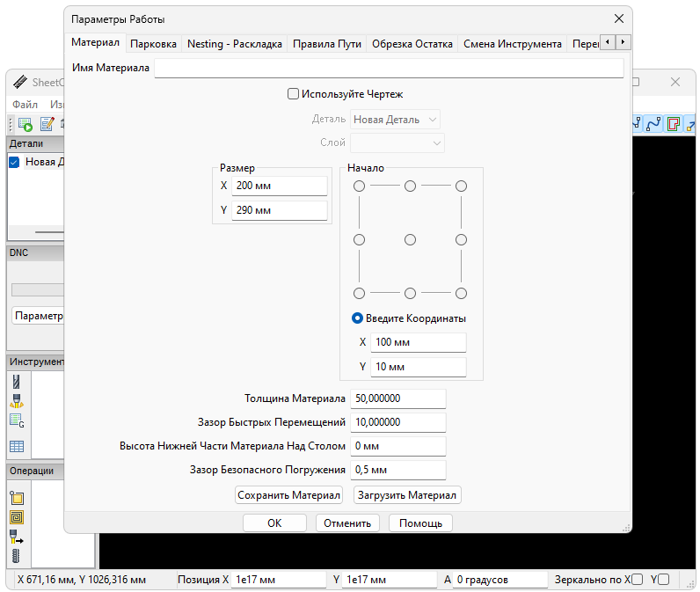700x592 pixels.
Task: Select the center origin radio button
Action: (411, 240)
